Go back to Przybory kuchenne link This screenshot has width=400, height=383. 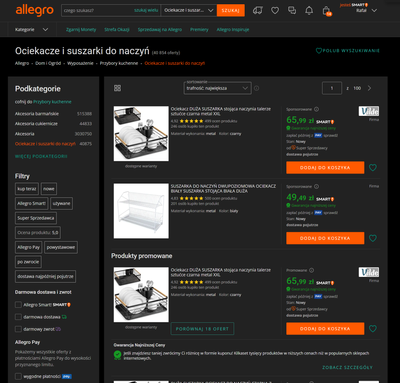pyautogui.click(x=52, y=102)
